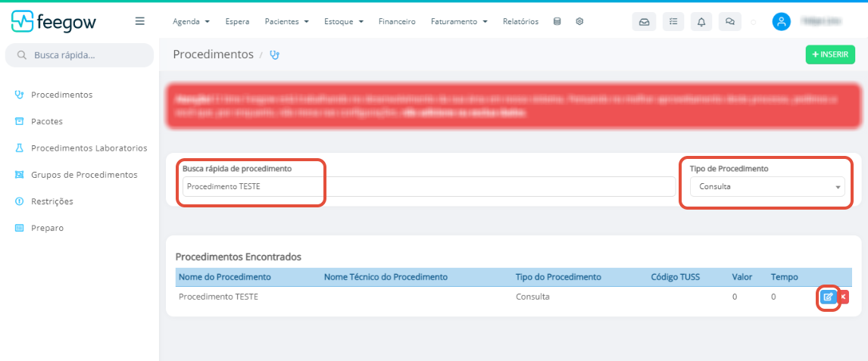Click the Nome Técnico do Procedimento column header

coord(386,276)
